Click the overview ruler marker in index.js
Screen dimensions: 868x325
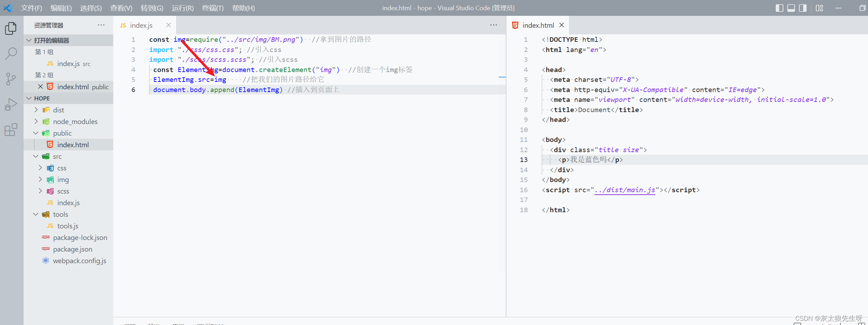pyautogui.click(x=502, y=77)
